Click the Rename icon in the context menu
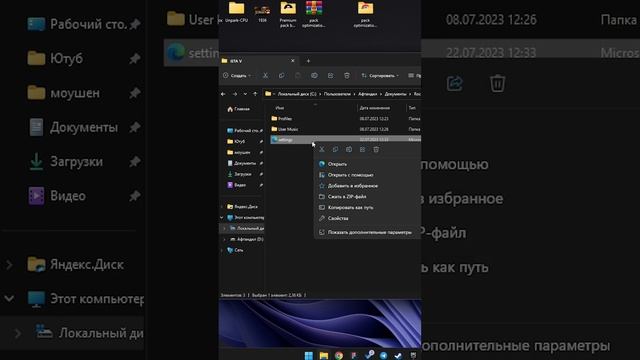Image resolution: width=640 pixels, height=360 pixels. (349, 149)
